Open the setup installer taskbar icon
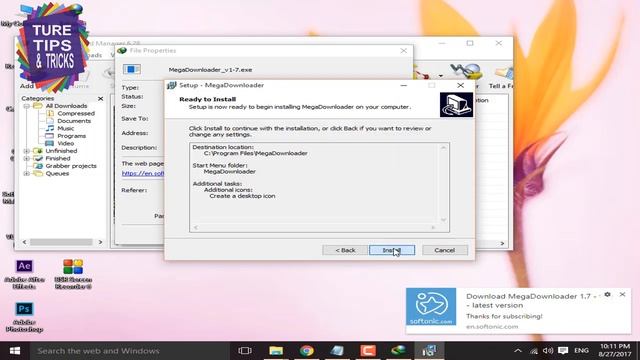The width and height of the screenshot is (640, 360). 429,351
